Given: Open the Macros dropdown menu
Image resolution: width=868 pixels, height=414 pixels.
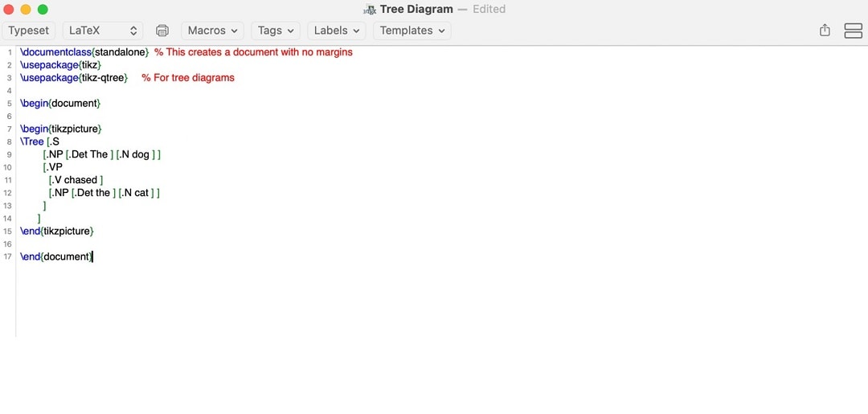Looking at the screenshot, I should pyautogui.click(x=212, y=31).
